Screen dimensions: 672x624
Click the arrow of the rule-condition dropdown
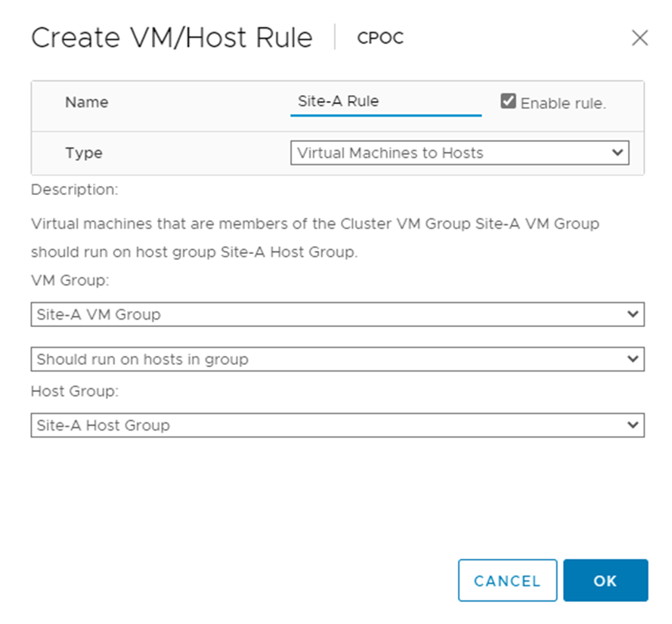pyautogui.click(x=634, y=360)
